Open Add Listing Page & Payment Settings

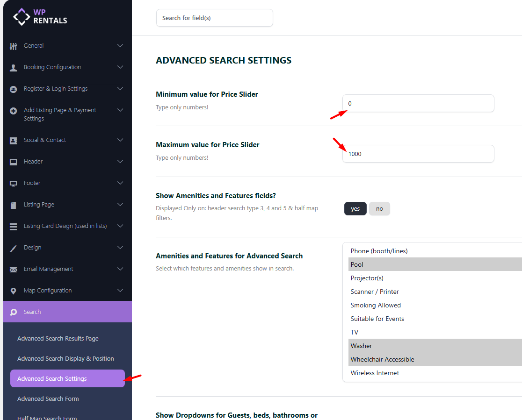[x=60, y=114]
